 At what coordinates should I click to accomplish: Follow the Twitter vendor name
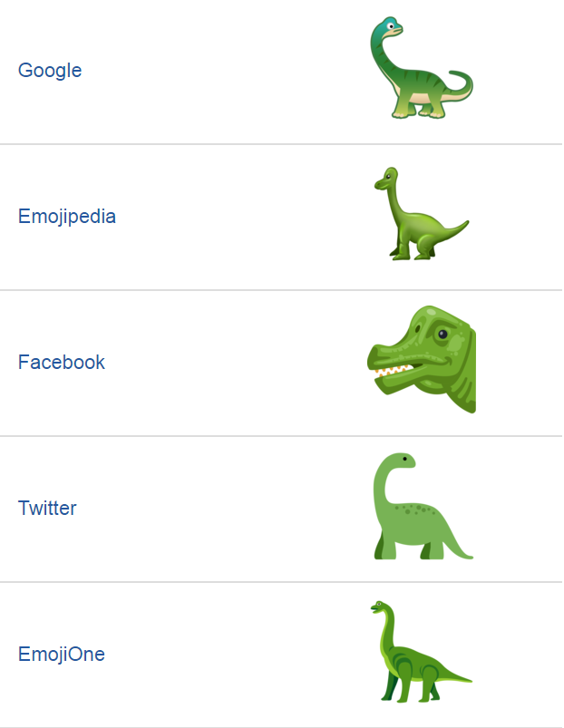click(47, 509)
